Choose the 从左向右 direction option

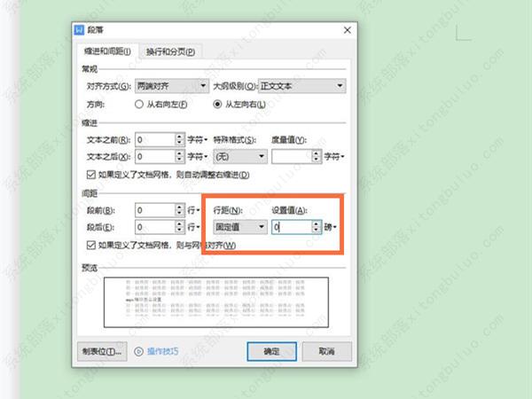tap(218, 104)
